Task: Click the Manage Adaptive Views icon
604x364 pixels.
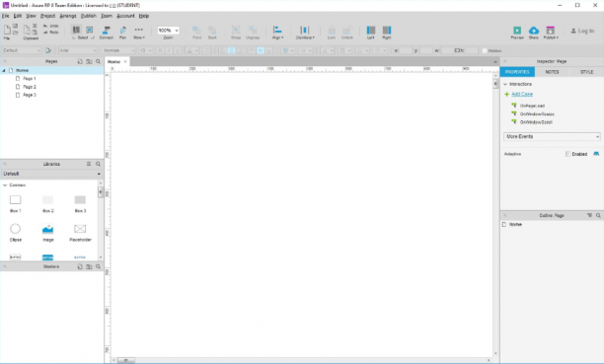Action: coord(596,154)
